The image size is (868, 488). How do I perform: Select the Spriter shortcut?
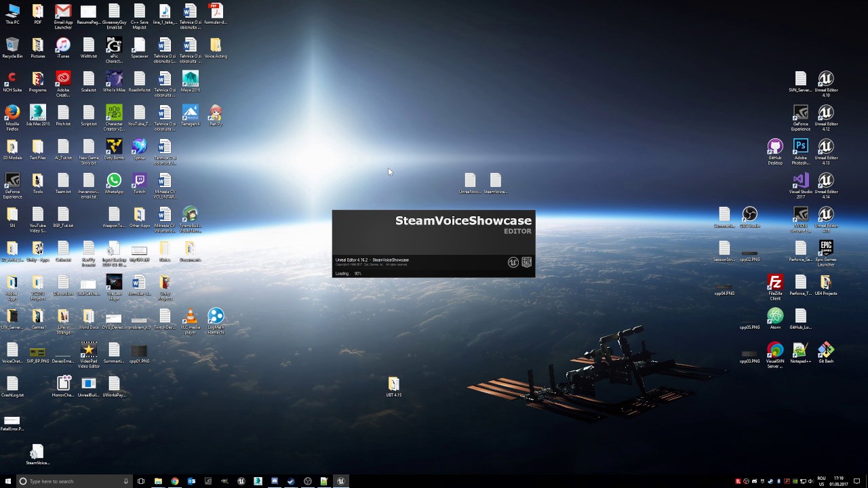pos(140,150)
